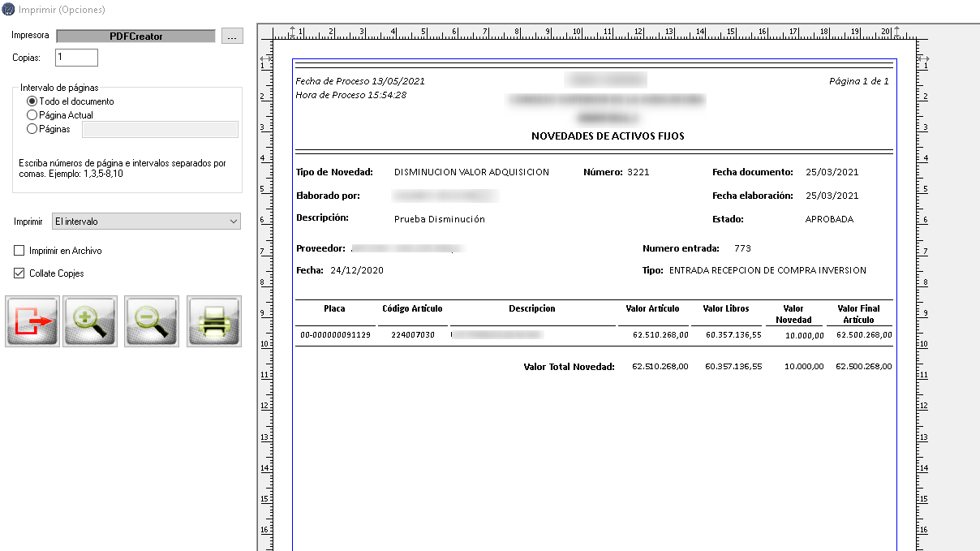Click the 'Valor Total Novedad' label

[569, 367]
